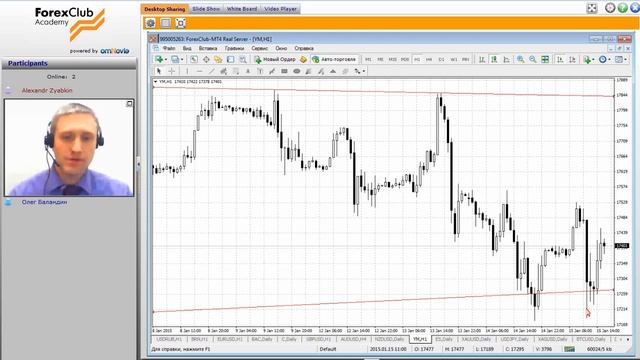Select the Crosshair tool
The image size is (640, 360).
point(171,71)
